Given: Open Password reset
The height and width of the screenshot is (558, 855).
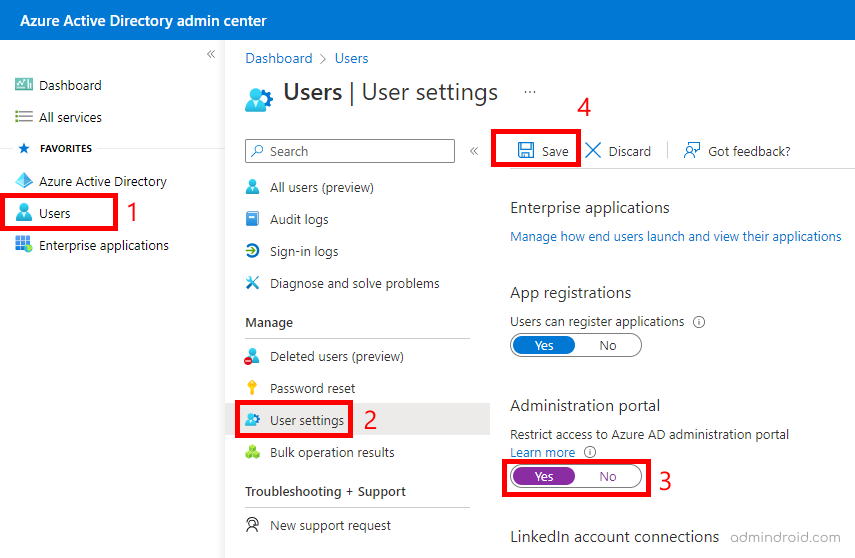Looking at the screenshot, I should tap(312, 388).
